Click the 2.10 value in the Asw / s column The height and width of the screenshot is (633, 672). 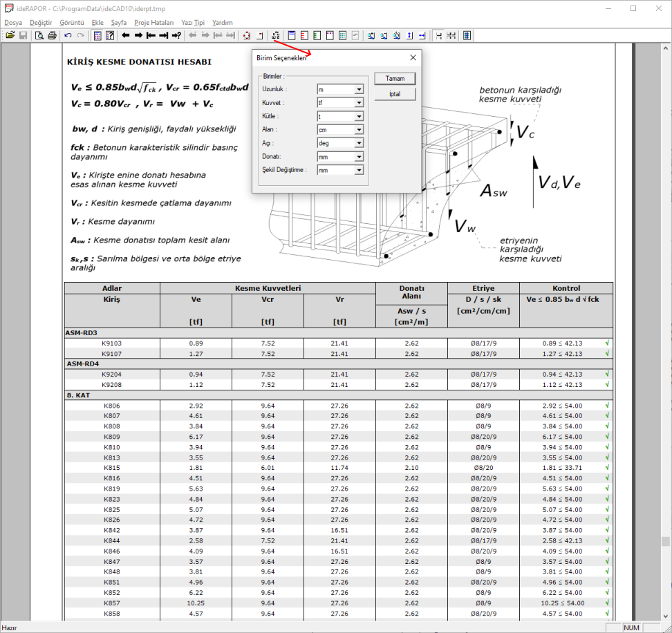pos(412,468)
